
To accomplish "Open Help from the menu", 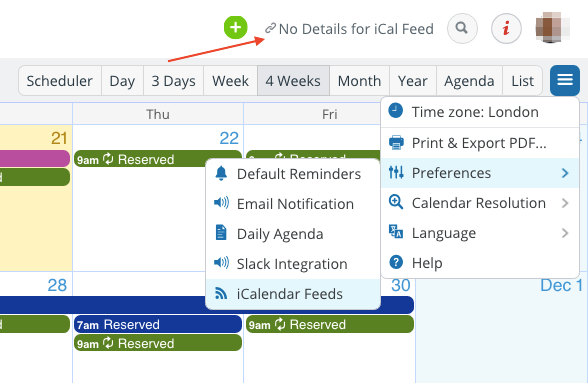I will (480, 263).
